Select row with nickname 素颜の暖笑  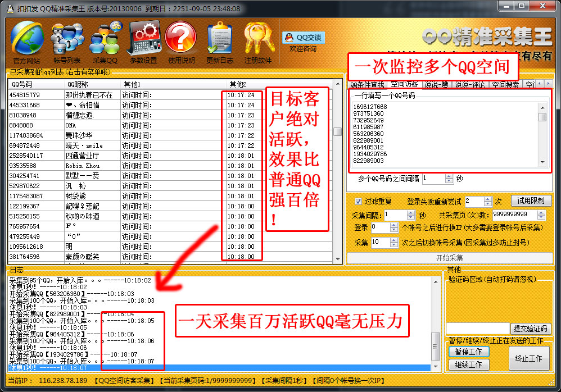point(170,257)
